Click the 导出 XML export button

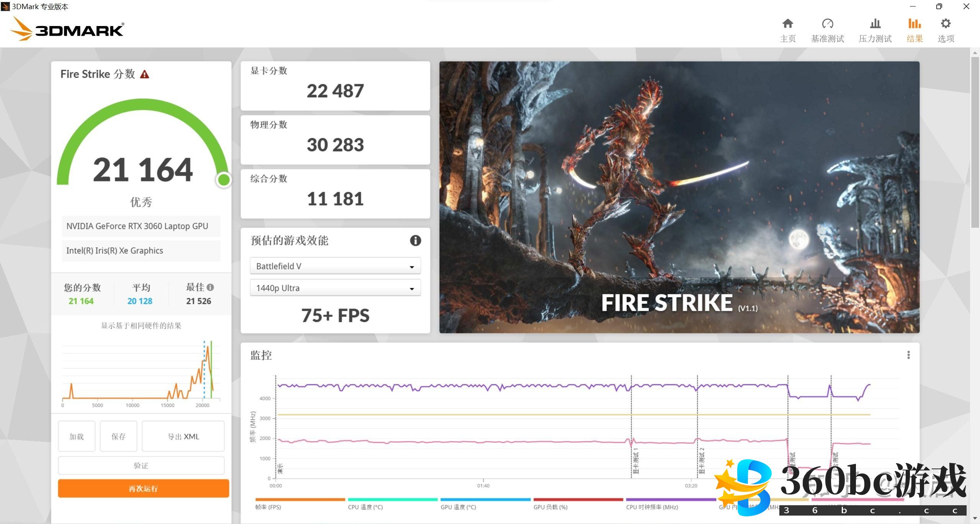[x=183, y=436]
